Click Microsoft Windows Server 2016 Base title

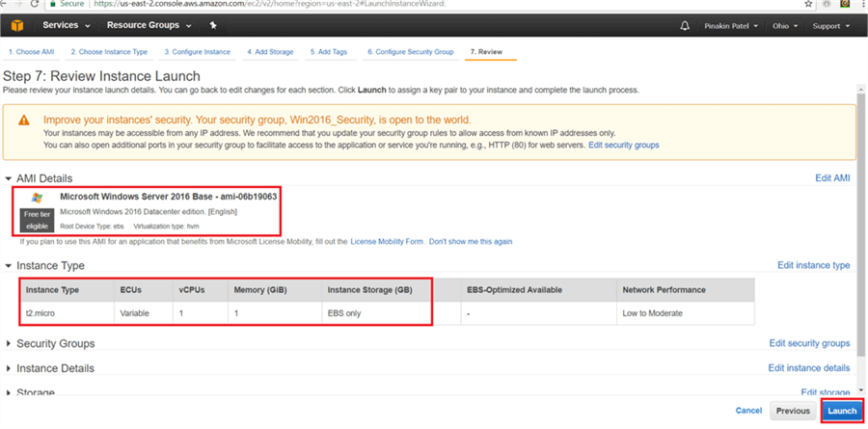[168, 197]
